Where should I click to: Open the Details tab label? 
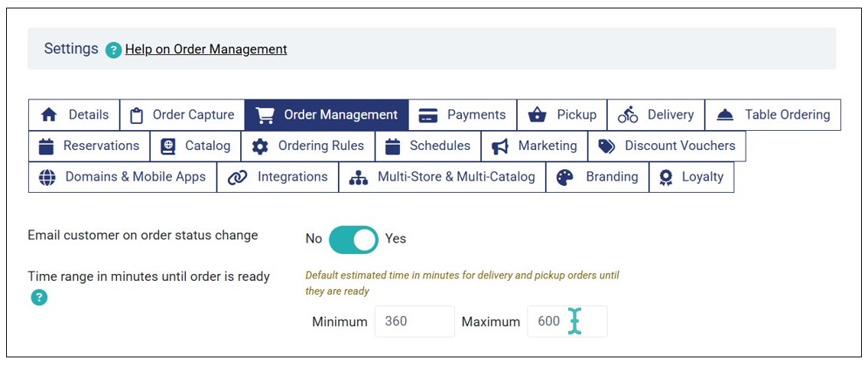point(89,115)
